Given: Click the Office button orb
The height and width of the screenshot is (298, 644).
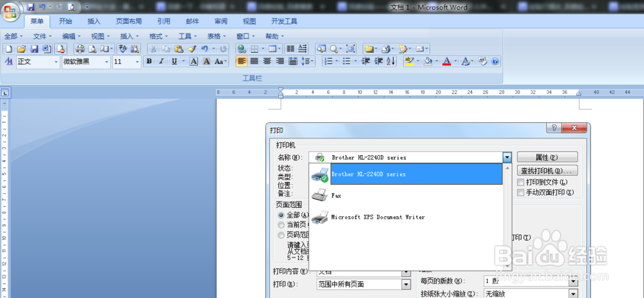Looking at the screenshot, I should pos(10,11).
